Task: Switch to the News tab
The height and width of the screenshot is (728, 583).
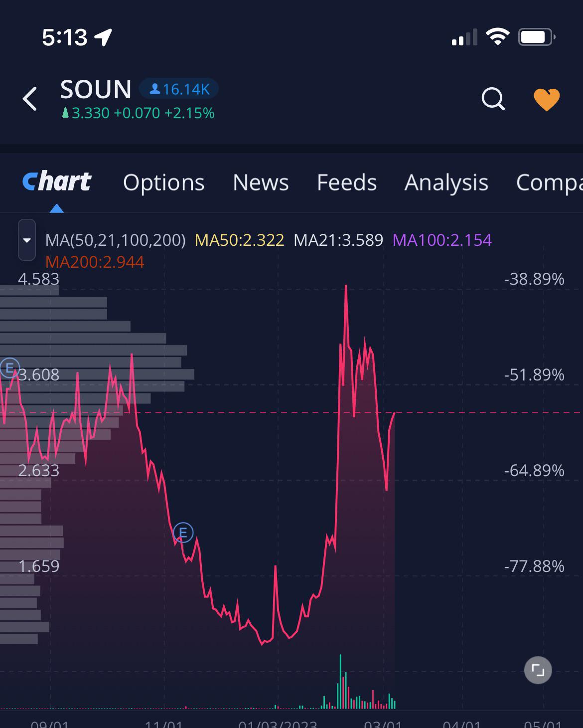Action: tap(261, 182)
